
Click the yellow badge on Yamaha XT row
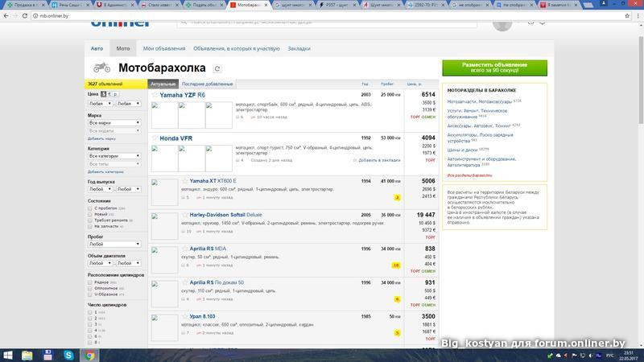click(397, 197)
